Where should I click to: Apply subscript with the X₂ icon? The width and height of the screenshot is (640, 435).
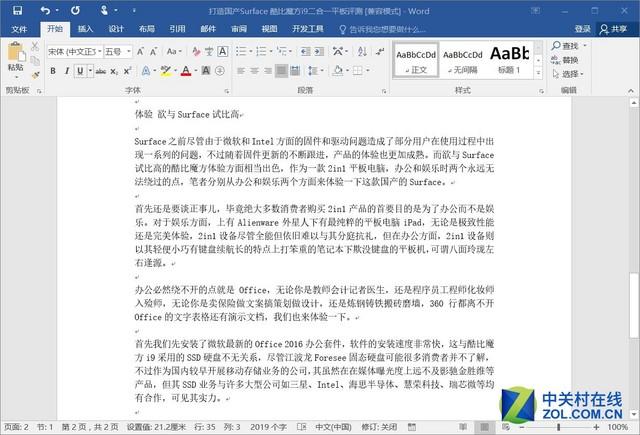pyautogui.click(x=114, y=71)
